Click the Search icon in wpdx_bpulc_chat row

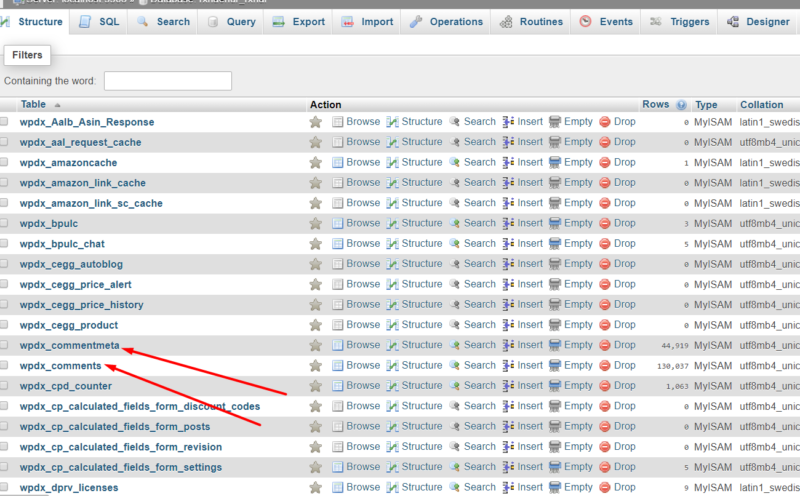tap(455, 243)
